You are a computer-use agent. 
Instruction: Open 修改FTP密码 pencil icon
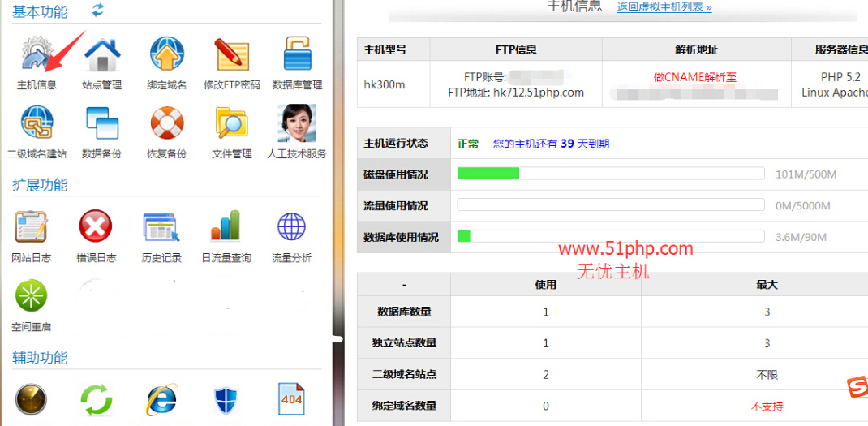tap(232, 54)
